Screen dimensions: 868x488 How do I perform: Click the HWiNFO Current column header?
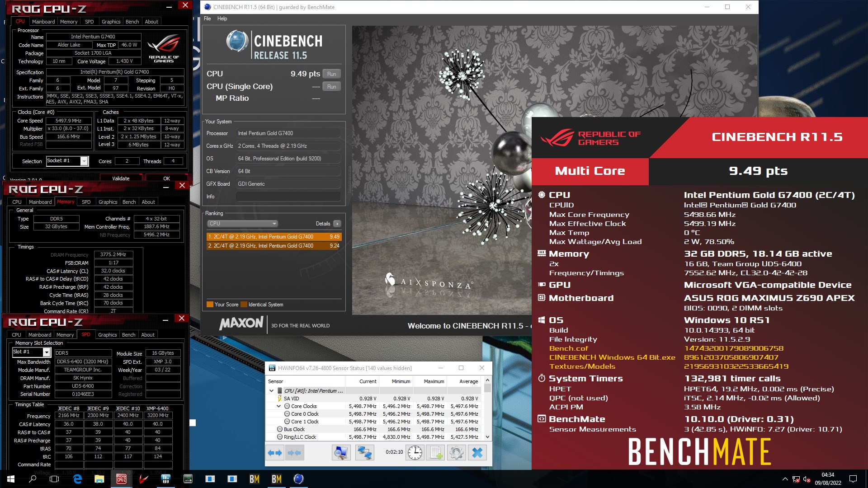tap(362, 381)
